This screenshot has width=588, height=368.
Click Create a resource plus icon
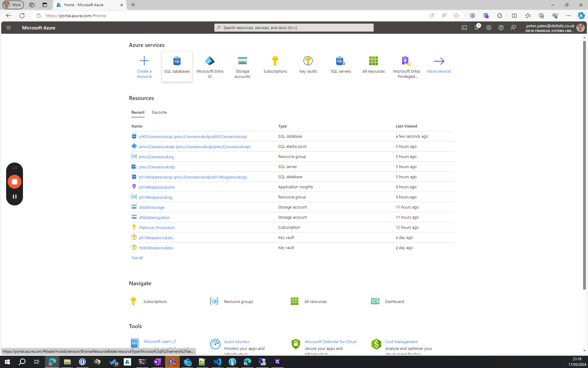tap(144, 61)
